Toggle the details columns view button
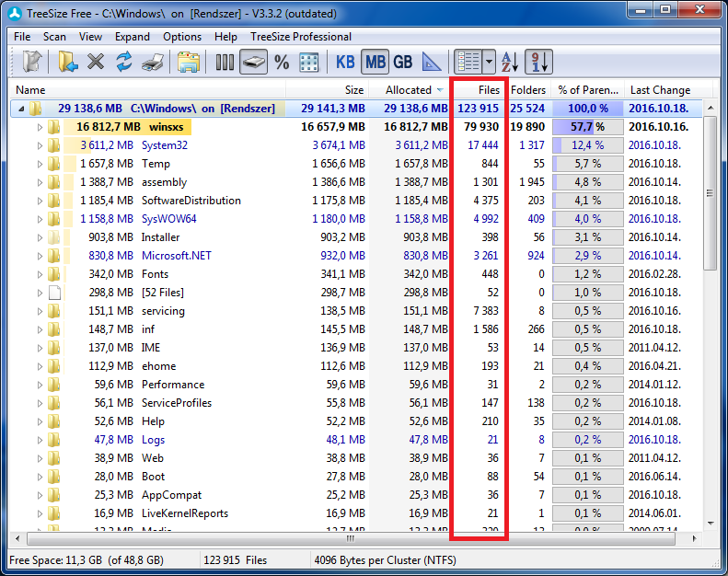 (468, 62)
